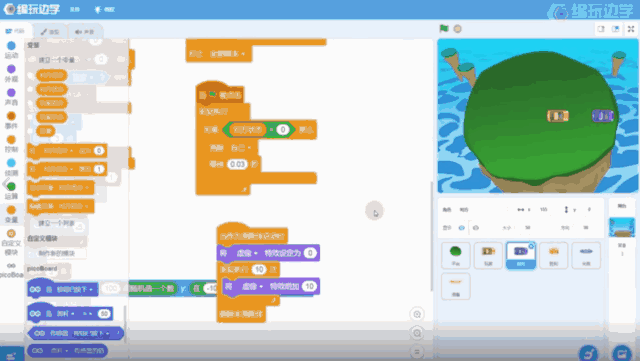The height and width of the screenshot is (361, 640).
Task: Select the 运动 (Motion) block category
Action: (11, 50)
